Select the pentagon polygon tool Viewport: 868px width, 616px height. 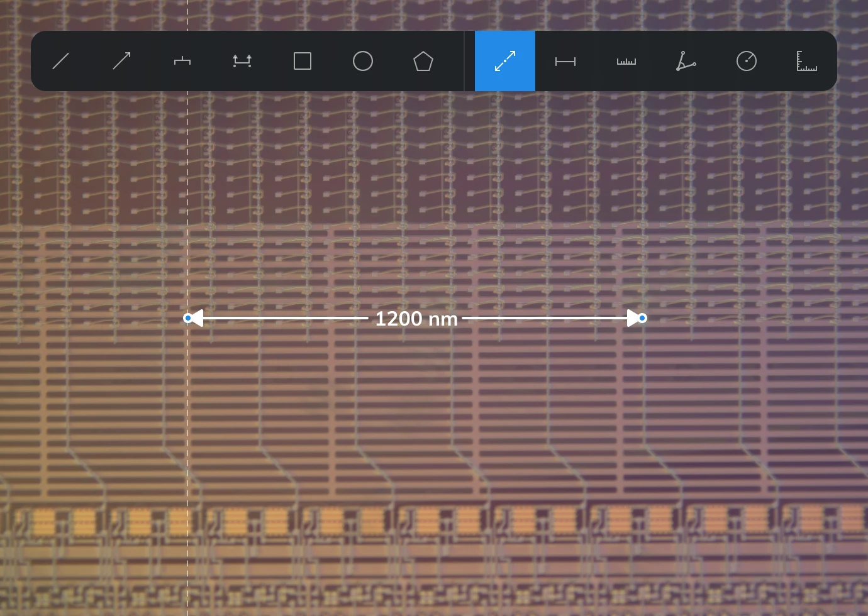pyautogui.click(x=423, y=61)
